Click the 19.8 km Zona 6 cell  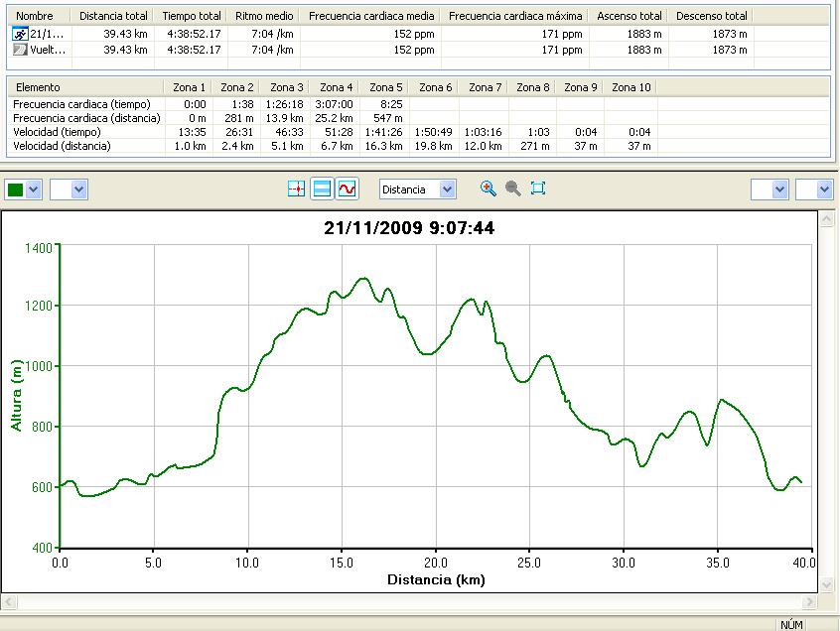coord(433,146)
